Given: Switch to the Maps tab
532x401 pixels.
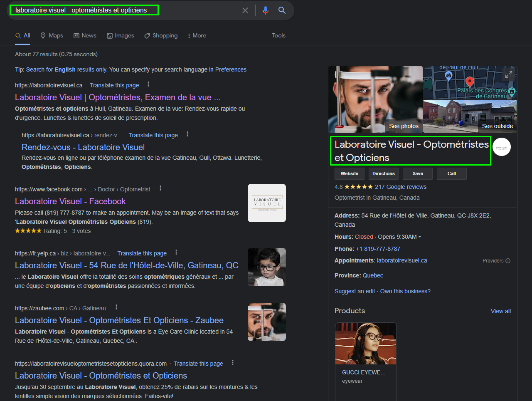Looking at the screenshot, I should coord(52,35).
